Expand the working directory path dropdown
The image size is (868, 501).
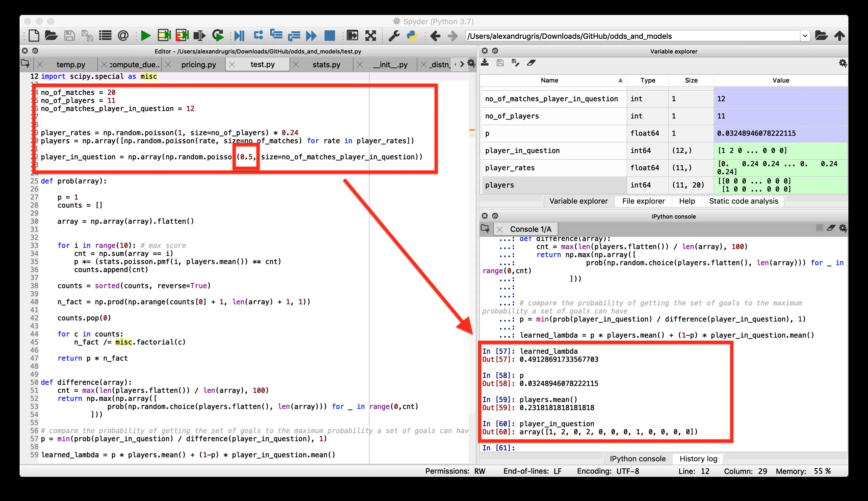(805, 36)
